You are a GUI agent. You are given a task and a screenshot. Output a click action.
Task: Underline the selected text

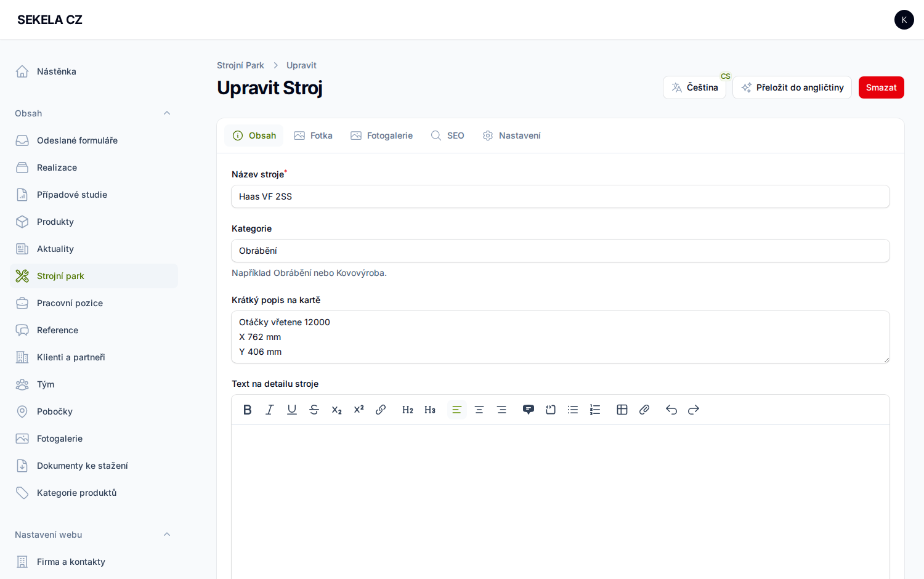[x=292, y=410]
